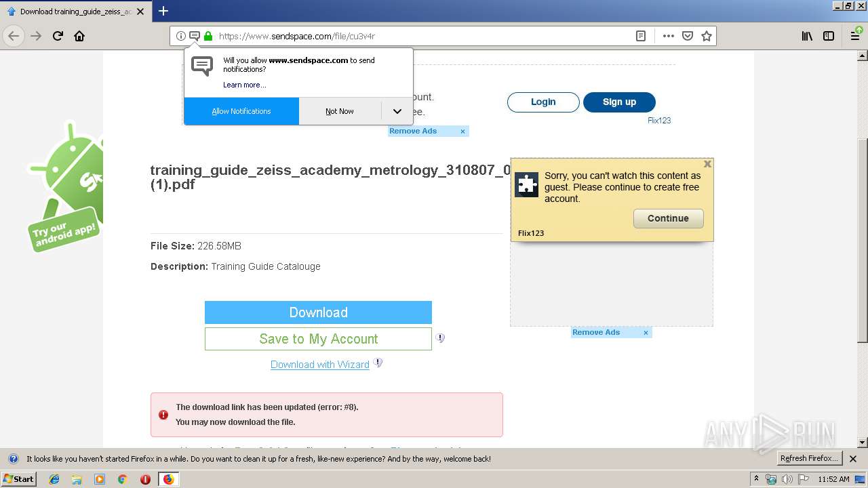The image size is (868, 488).
Task: Show hidden tray icons arrow
Action: (756, 479)
